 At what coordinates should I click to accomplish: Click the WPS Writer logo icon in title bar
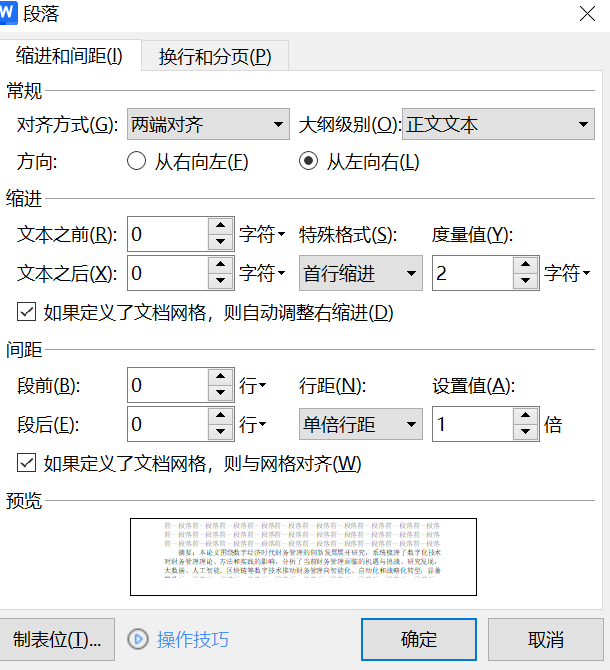pos(8,12)
